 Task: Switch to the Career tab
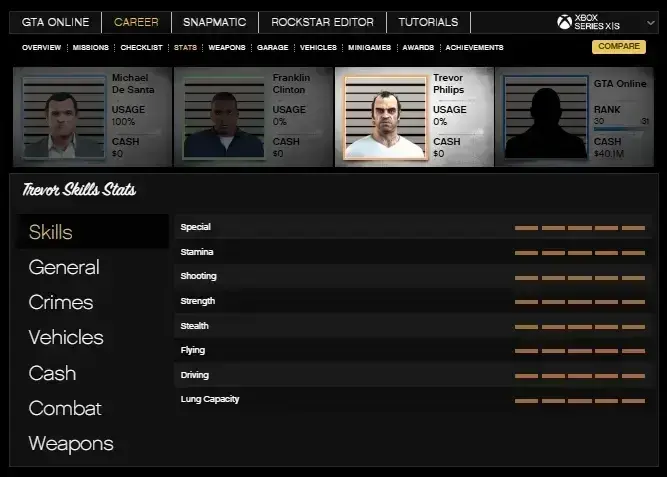click(x=136, y=22)
